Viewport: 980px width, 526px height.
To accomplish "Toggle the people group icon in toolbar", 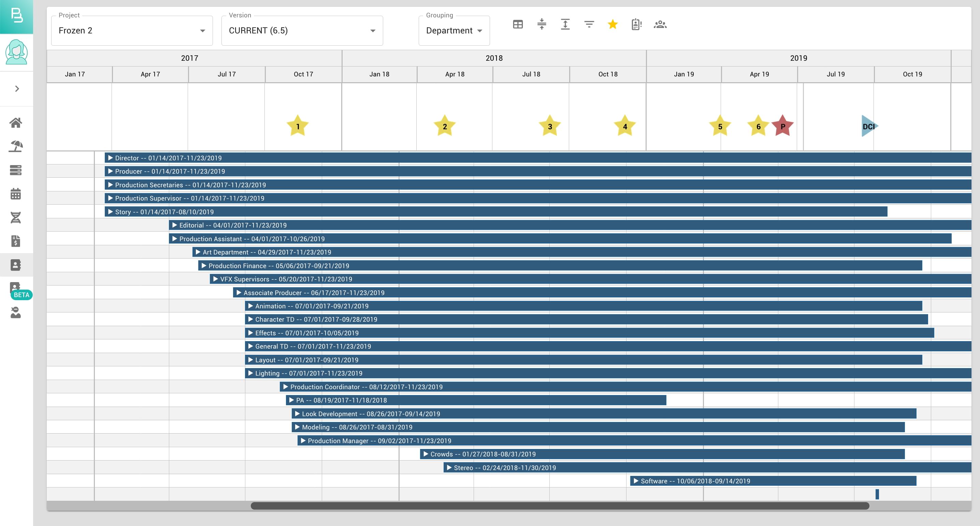I will (x=660, y=25).
